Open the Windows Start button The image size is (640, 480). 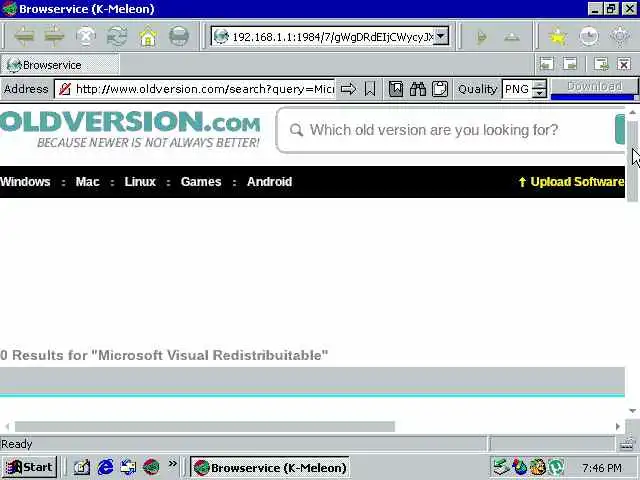pos(29,467)
